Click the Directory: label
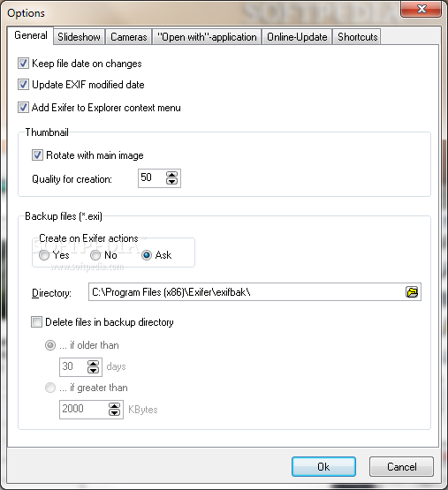Image resolution: width=448 pixels, height=490 pixels. click(x=51, y=293)
